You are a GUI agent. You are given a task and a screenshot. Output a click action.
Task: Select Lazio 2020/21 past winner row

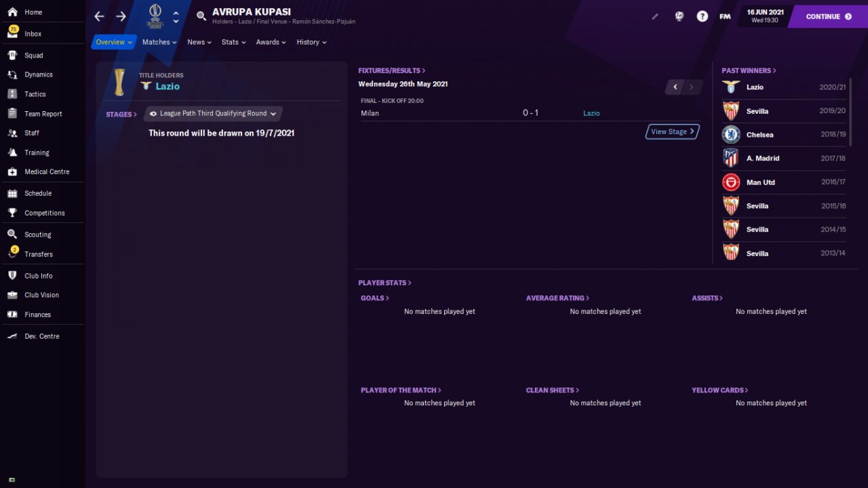pyautogui.click(x=784, y=87)
